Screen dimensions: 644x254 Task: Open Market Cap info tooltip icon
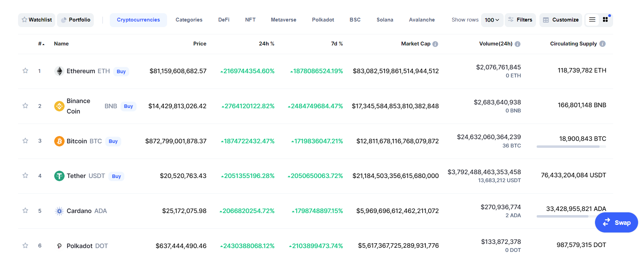click(435, 44)
